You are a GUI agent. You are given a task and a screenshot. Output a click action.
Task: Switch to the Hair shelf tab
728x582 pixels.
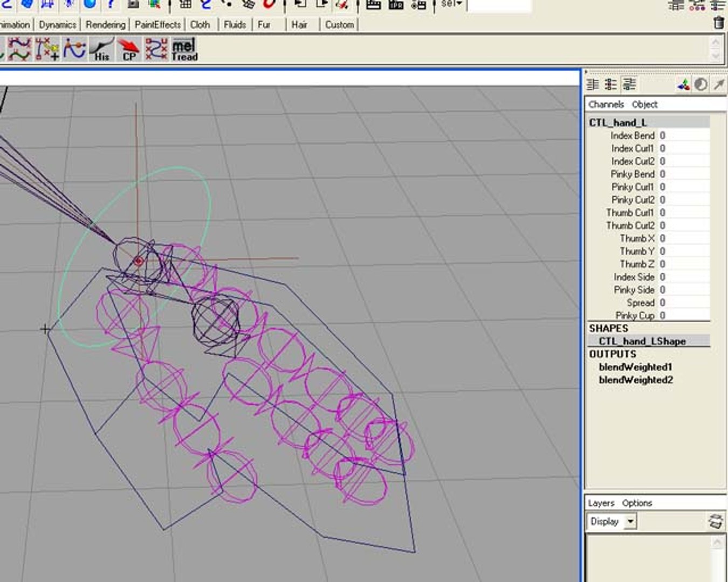pyautogui.click(x=299, y=25)
